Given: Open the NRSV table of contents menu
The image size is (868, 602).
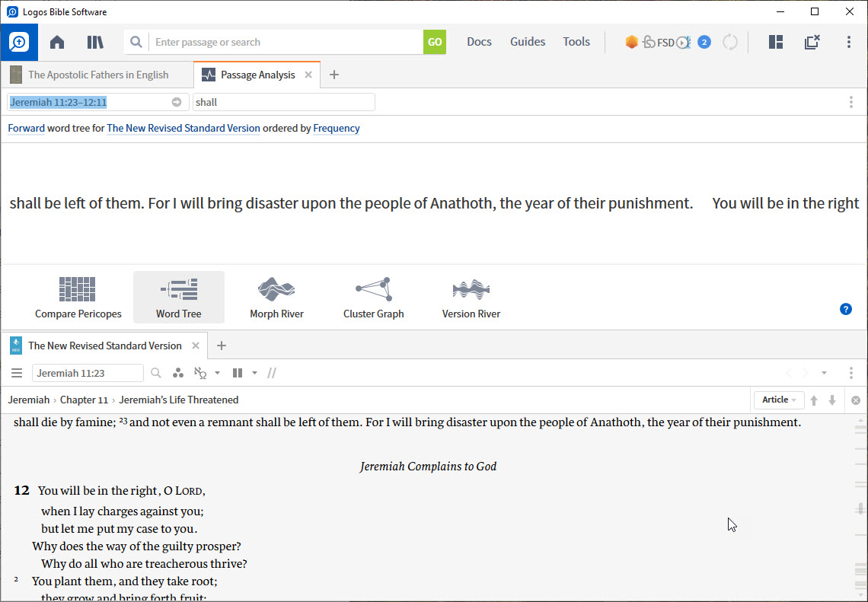Looking at the screenshot, I should click(18, 373).
